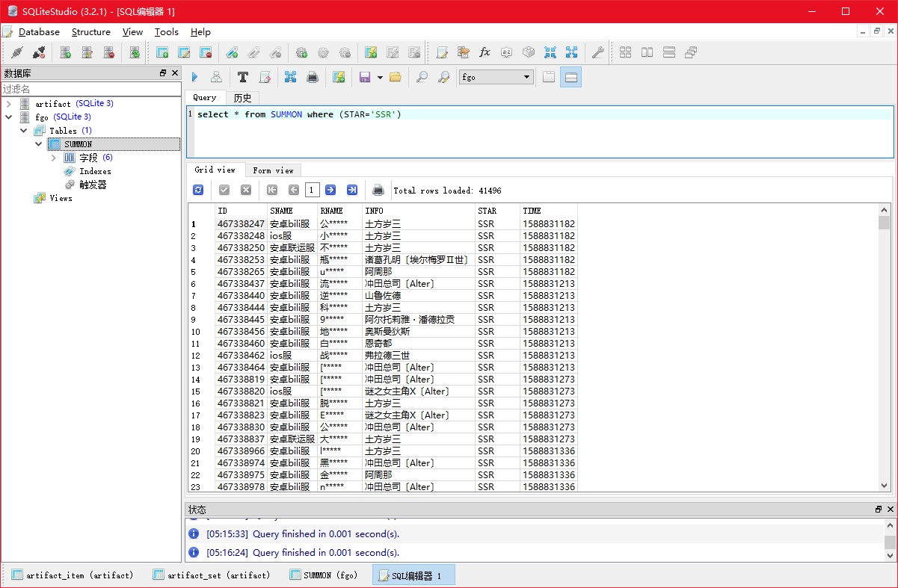Viewport: 898px width, 588px height.
Task: Click the Format SQL 'T' icon
Action: click(242, 77)
